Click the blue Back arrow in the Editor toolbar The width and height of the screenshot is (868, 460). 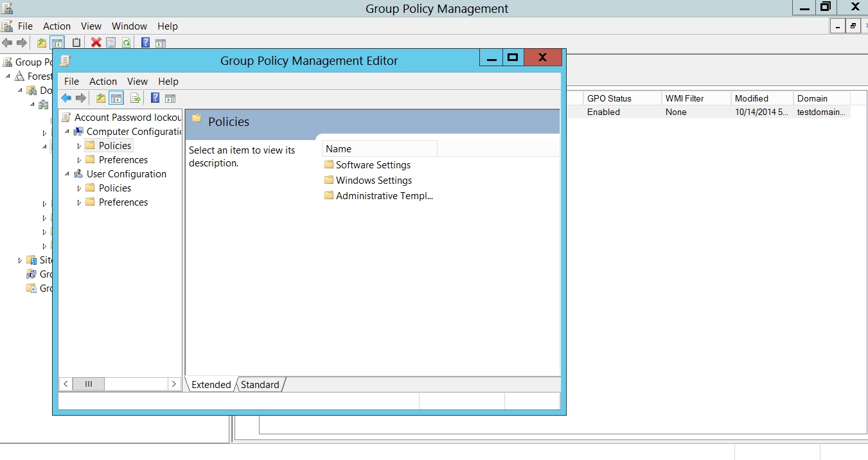coord(66,98)
